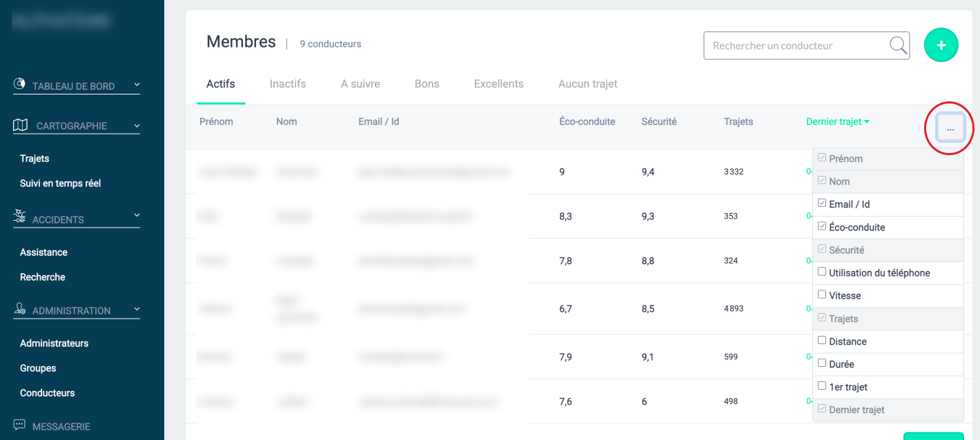
Task: Click the Administration user icon
Action: click(x=20, y=309)
